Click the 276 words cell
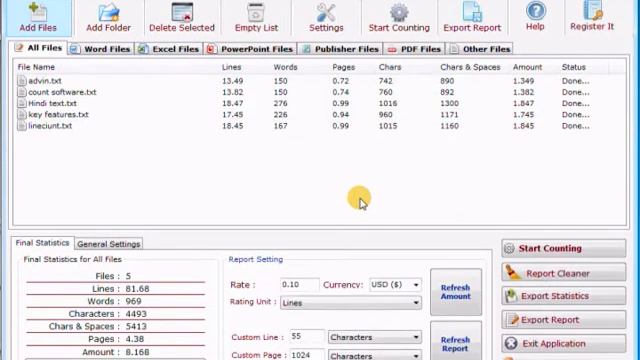The height and width of the screenshot is (360, 640). coord(280,103)
